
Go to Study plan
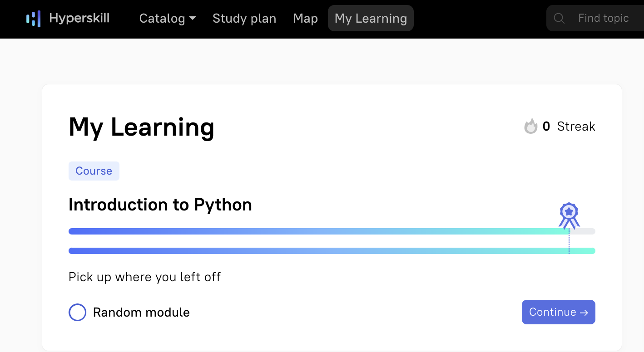[244, 19]
